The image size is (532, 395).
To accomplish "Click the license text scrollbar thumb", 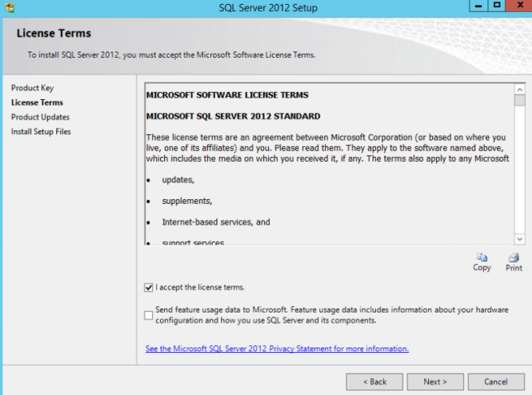I will tap(519, 101).
